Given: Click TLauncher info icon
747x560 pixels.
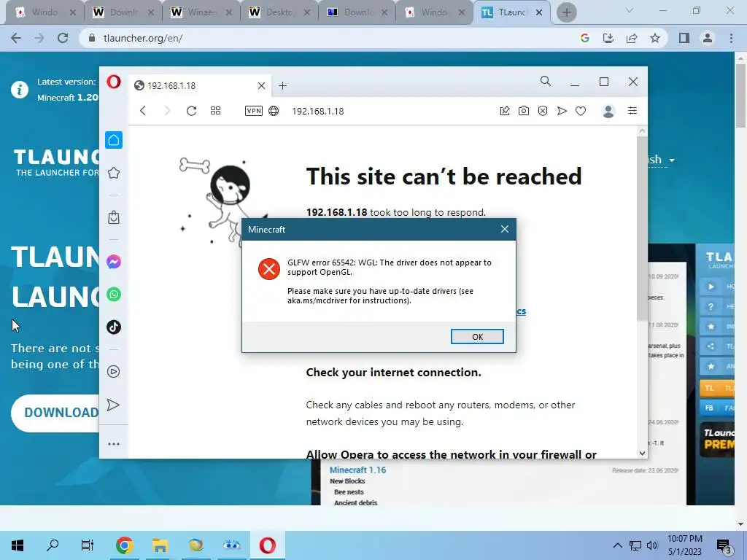Looking at the screenshot, I should 20,90.
